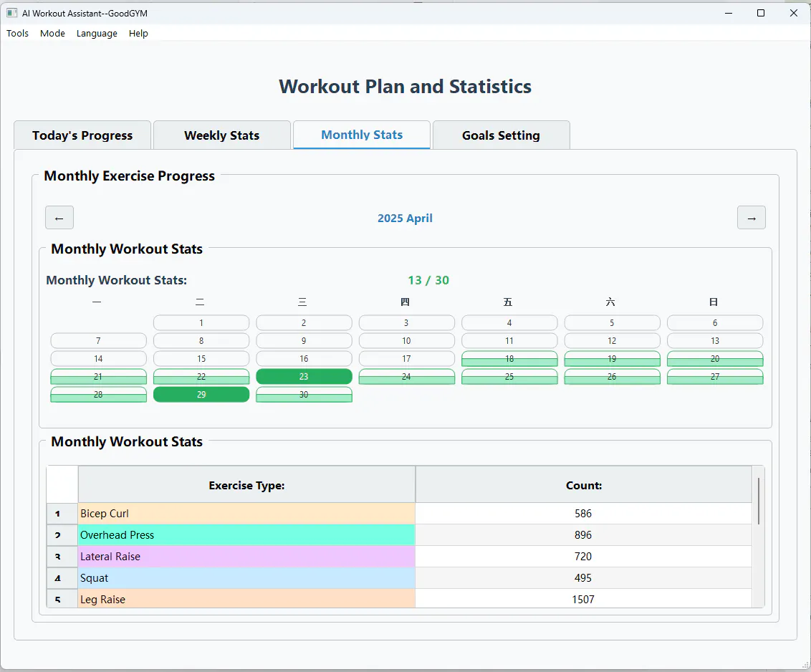This screenshot has width=811, height=672.
Task: Open the Tools menu
Action: coord(17,33)
